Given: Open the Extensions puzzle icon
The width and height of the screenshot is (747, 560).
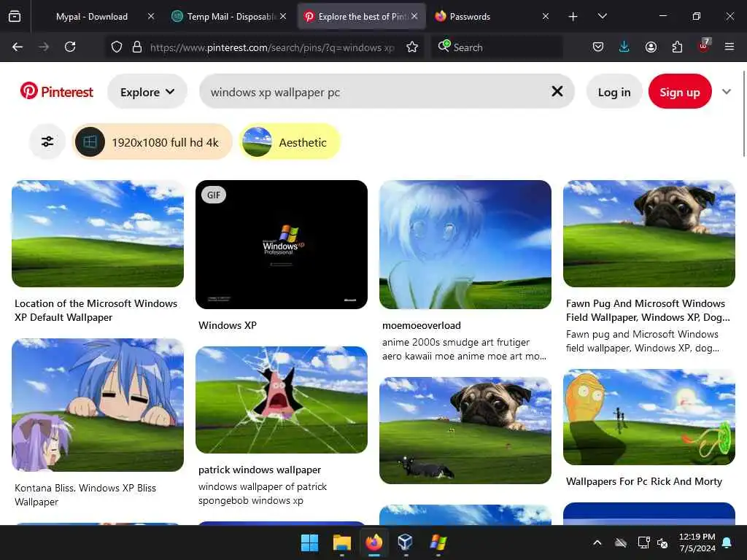Looking at the screenshot, I should (677, 47).
